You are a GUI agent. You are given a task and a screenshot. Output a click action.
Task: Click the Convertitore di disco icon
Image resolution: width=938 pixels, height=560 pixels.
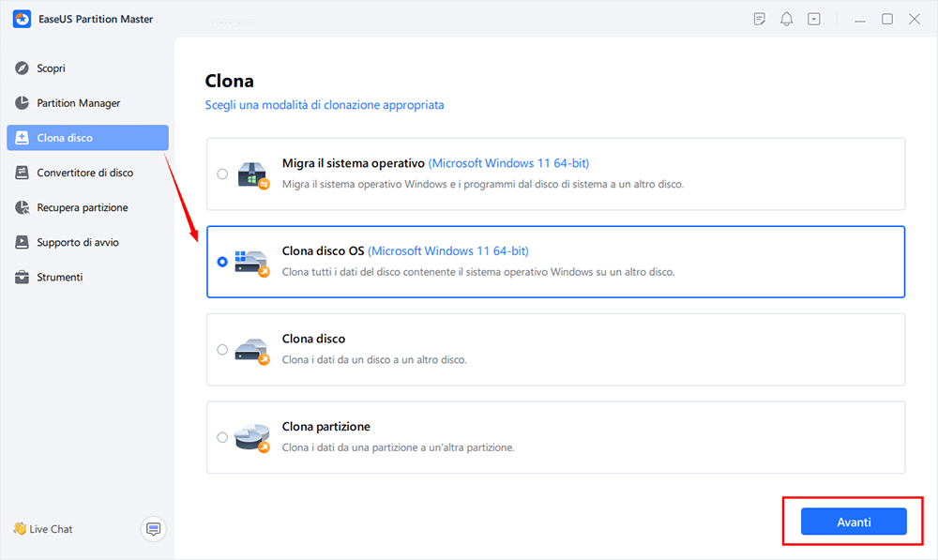click(x=22, y=173)
